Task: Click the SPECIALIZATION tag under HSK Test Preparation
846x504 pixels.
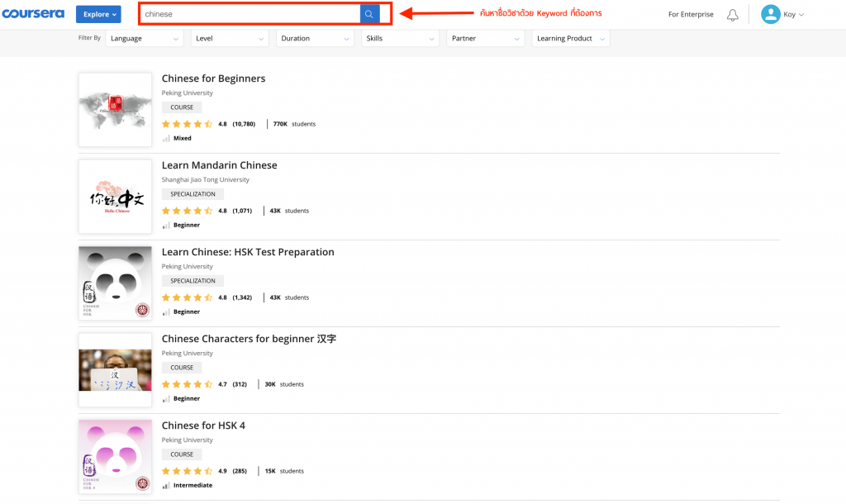Action: (x=192, y=281)
